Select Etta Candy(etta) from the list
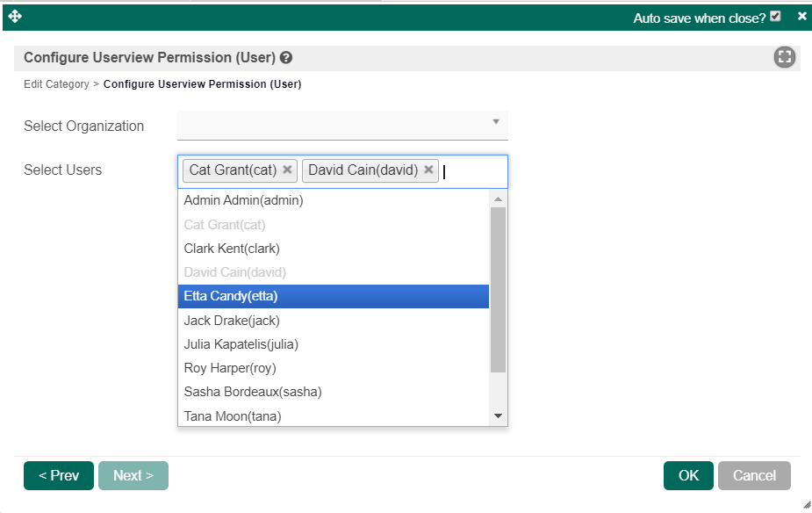 click(x=334, y=296)
